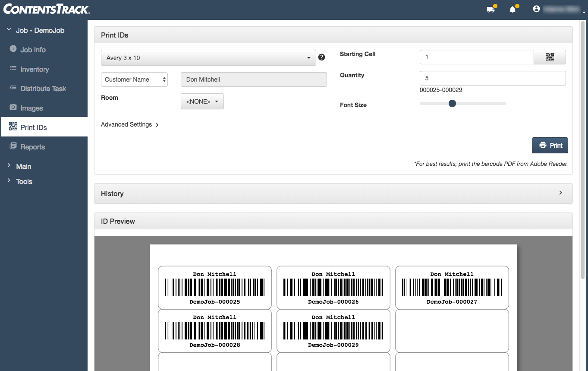
Task: Open the user account profile icon
Action: (536, 9)
